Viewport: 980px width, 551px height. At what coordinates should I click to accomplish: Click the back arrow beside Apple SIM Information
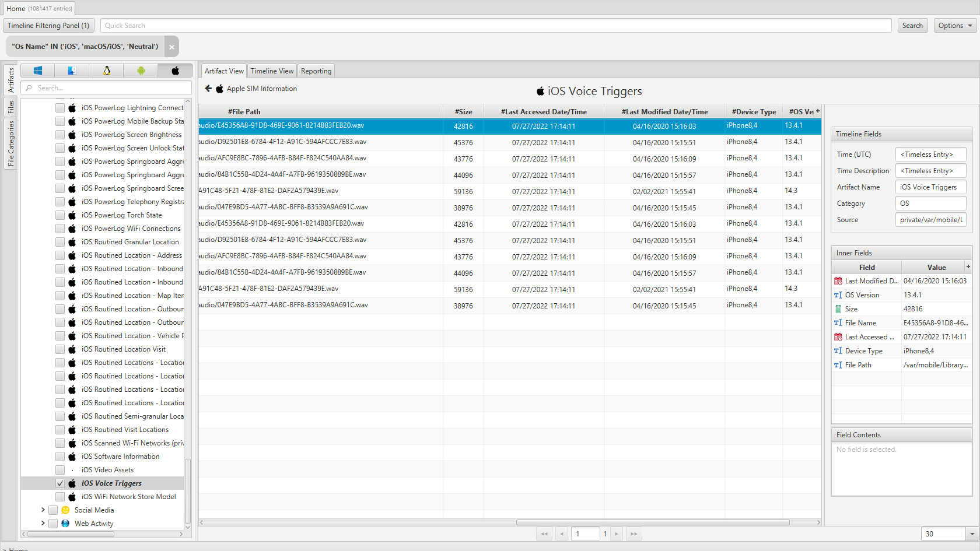[x=208, y=89]
